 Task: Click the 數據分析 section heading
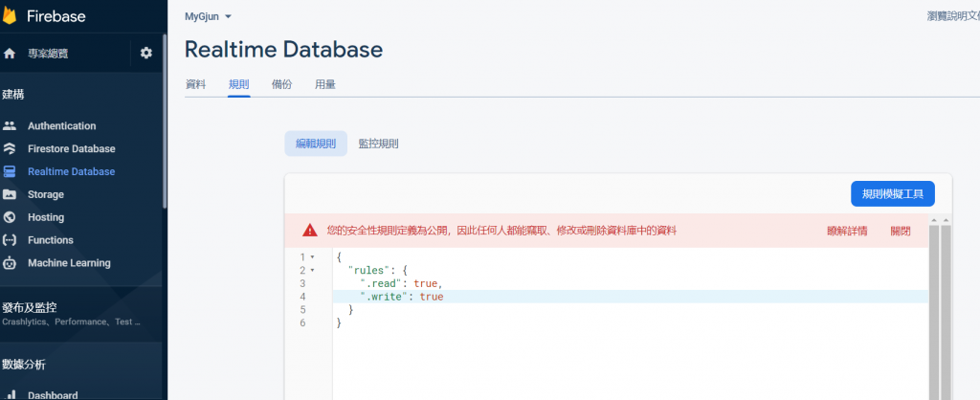pos(23,365)
